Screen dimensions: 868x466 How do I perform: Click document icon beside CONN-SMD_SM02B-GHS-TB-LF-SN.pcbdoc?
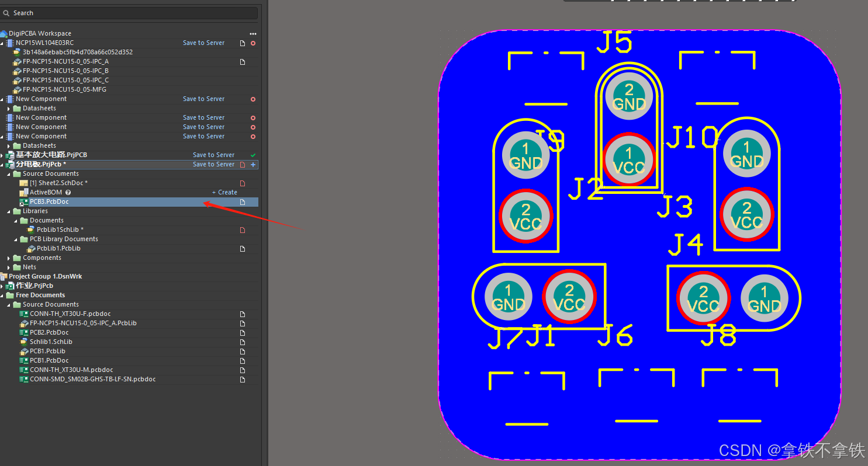point(243,380)
